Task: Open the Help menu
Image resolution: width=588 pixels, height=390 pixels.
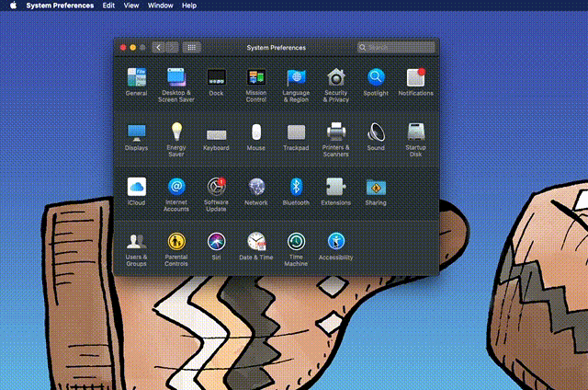Action: pyautogui.click(x=189, y=6)
